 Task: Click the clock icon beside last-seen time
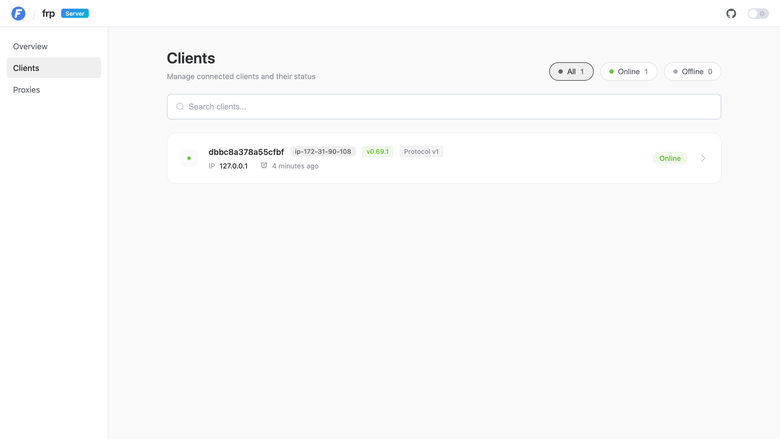264,166
